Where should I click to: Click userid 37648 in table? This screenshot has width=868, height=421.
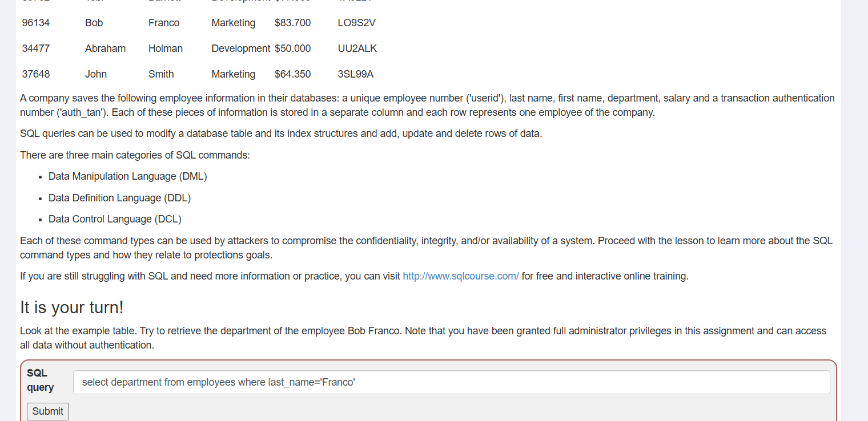click(x=35, y=74)
